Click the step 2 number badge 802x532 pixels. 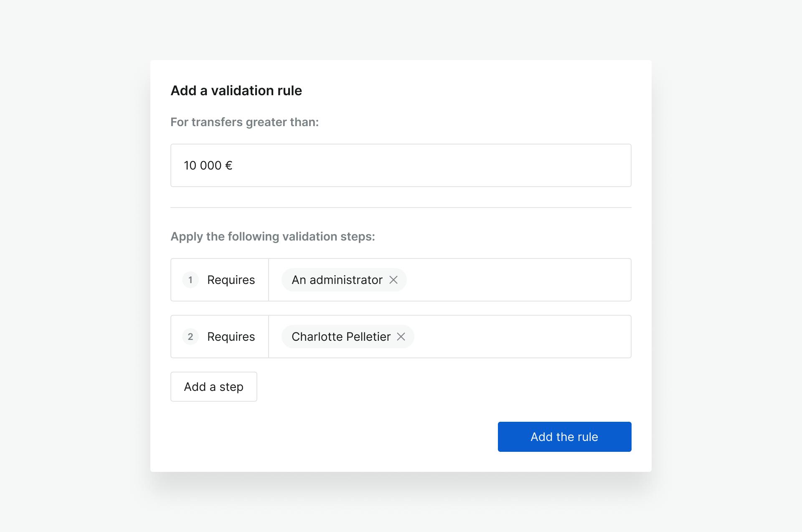pos(190,337)
